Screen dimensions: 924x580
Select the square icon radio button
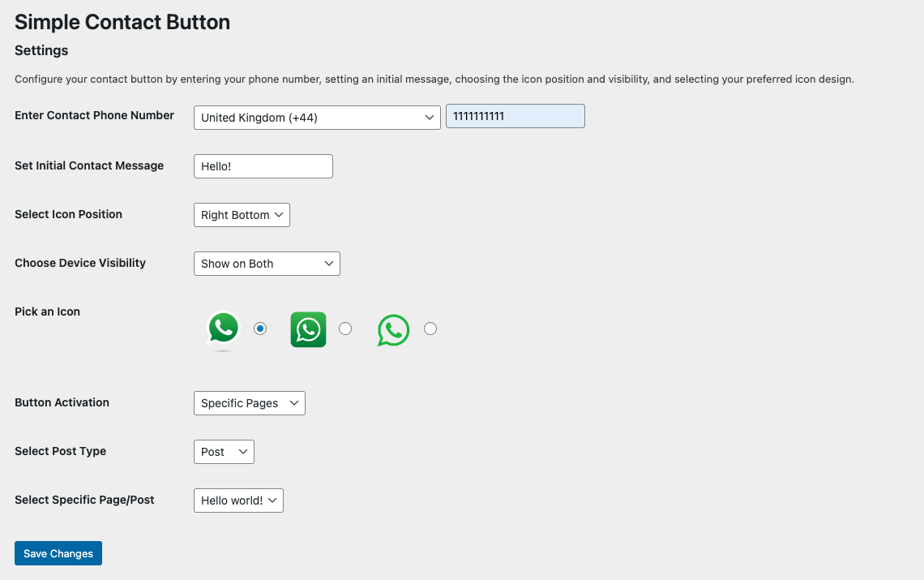[345, 329]
